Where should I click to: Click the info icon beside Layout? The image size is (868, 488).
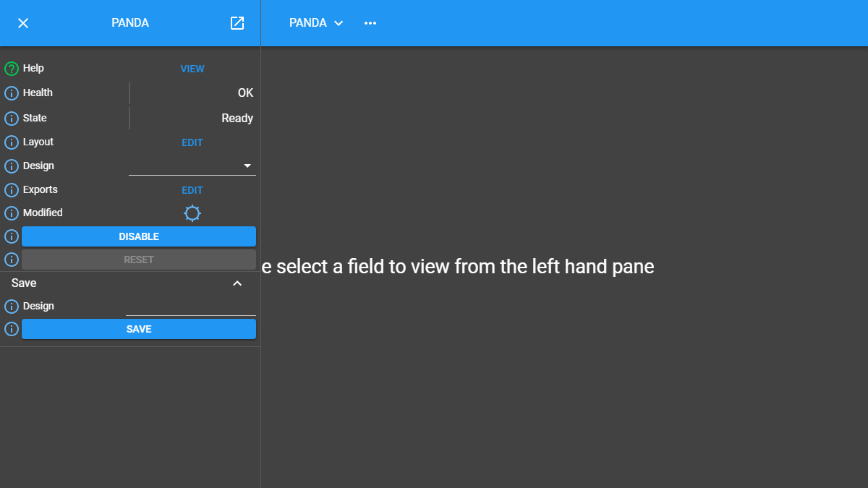point(12,142)
